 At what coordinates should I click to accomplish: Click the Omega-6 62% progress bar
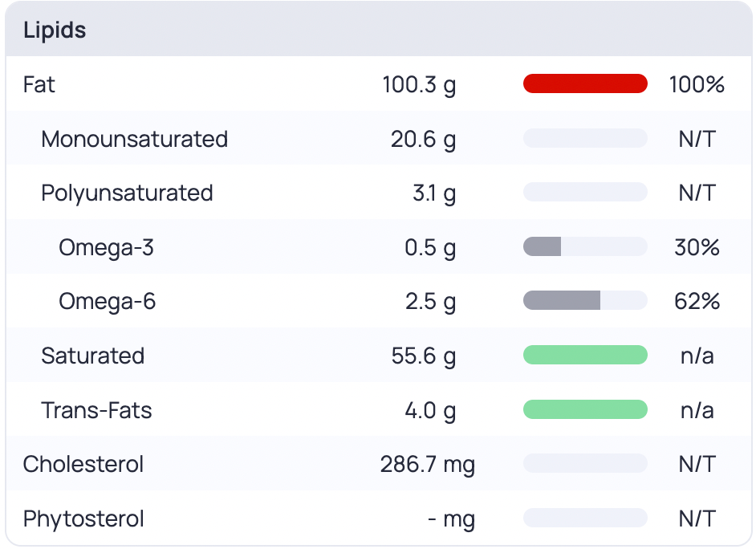pos(585,302)
